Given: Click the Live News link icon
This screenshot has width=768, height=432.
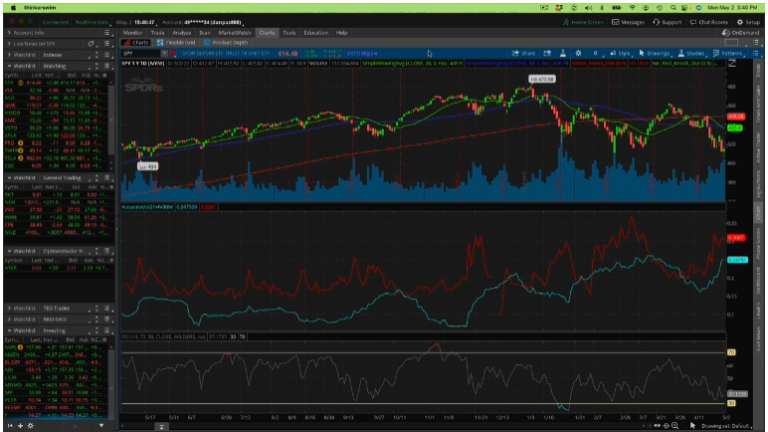Looking at the screenshot, I should tap(90, 44).
